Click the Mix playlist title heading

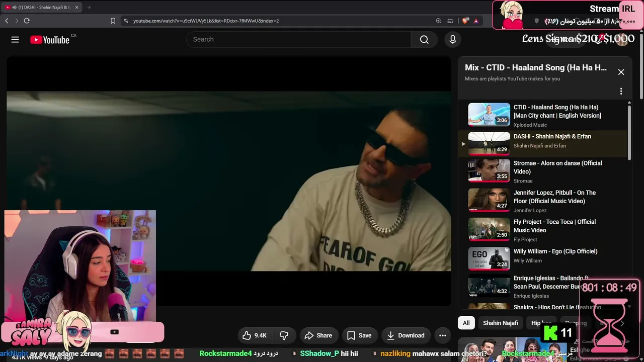536,67
